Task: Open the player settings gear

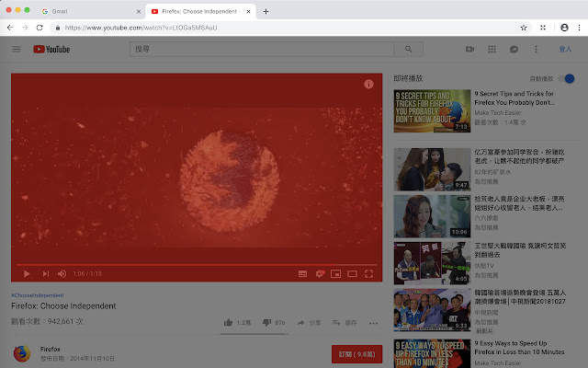Action: (320, 274)
